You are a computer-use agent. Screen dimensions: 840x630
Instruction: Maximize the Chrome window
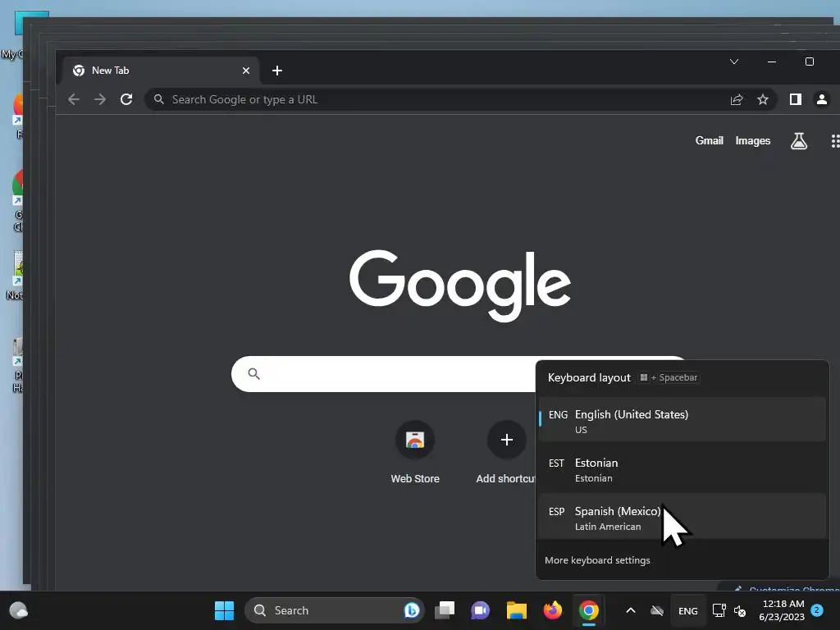coord(810,62)
